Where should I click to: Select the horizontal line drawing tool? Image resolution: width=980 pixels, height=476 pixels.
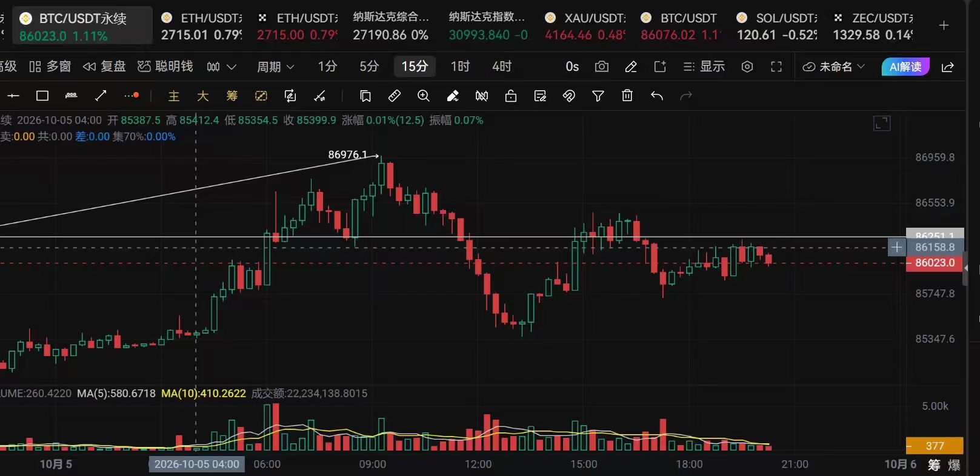[x=13, y=96]
